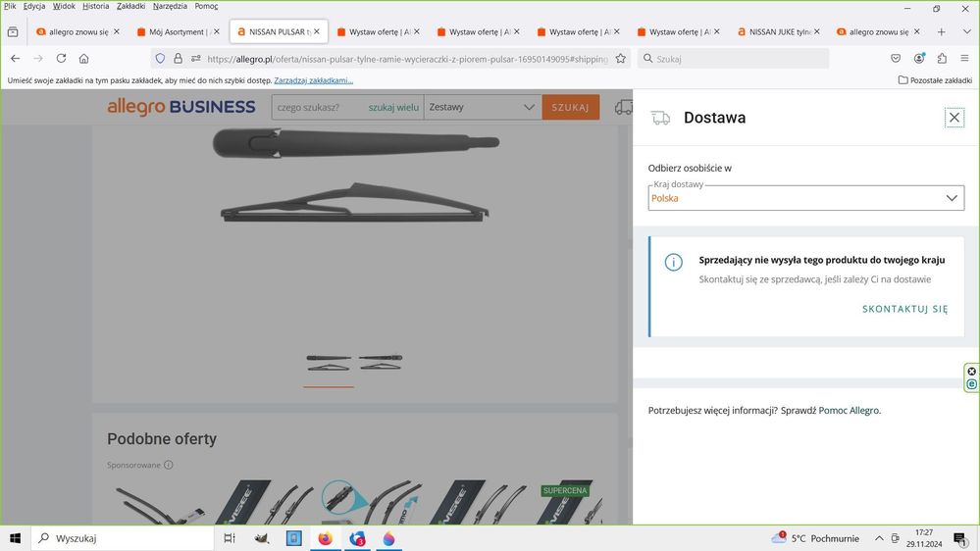Click the information icon in notice
Image resolution: width=980 pixels, height=551 pixels.
coord(673,263)
